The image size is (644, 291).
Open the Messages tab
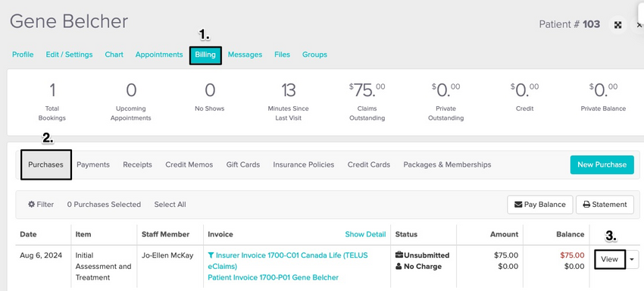click(245, 55)
